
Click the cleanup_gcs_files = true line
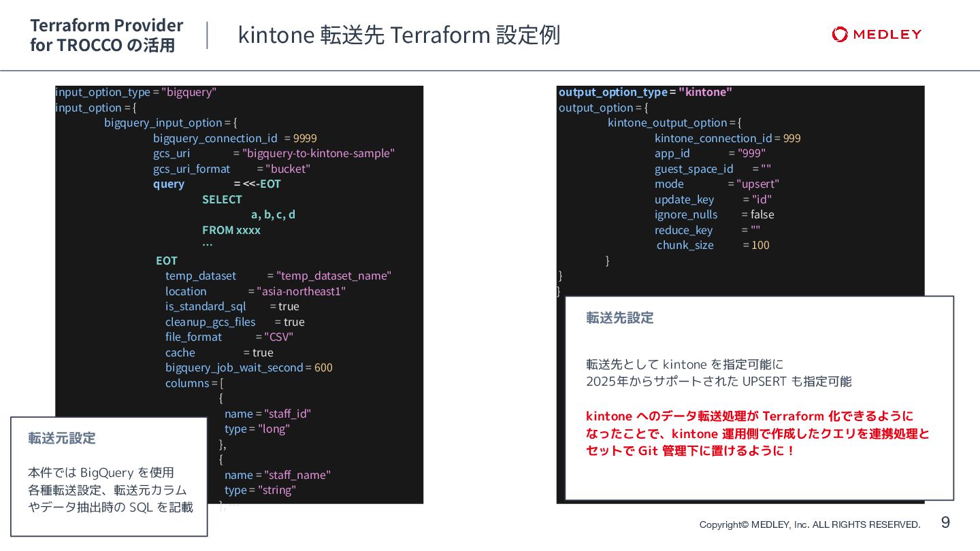point(235,322)
